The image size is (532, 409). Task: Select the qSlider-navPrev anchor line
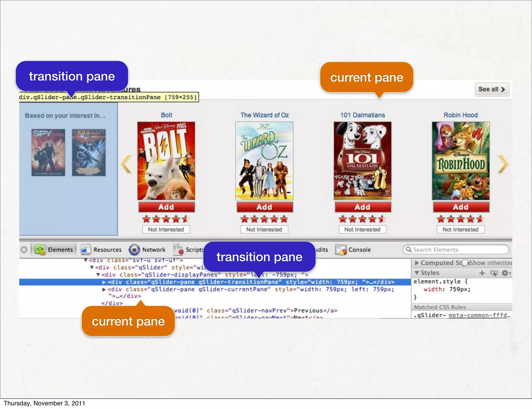(x=256, y=310)
